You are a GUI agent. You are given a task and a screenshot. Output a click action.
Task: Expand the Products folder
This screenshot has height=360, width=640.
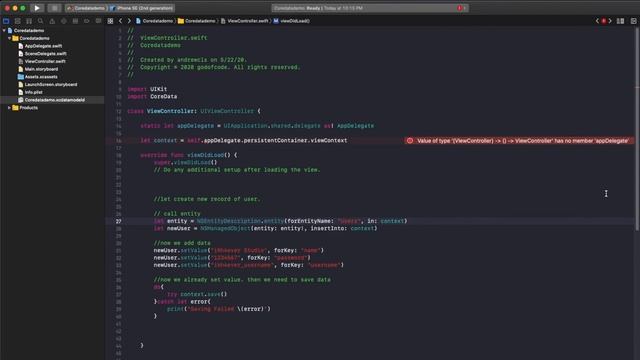[x=9, y=108]
